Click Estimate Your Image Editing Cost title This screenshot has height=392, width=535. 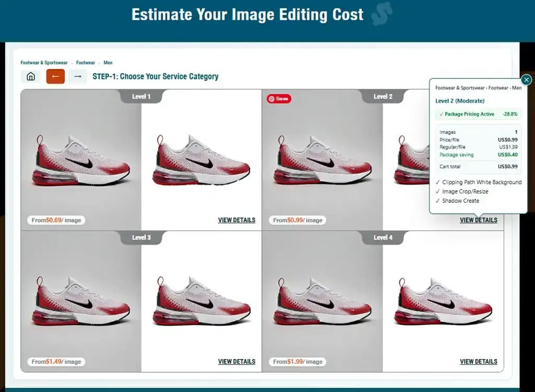247,15
